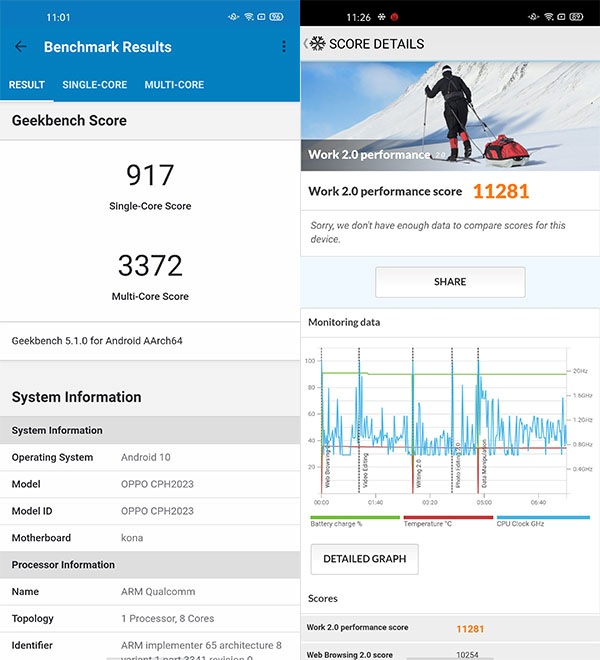The width and height of the screenshot is (600, 660).
Task: Tap the Temperature °C legend bar
Action: tap(448, 518)
